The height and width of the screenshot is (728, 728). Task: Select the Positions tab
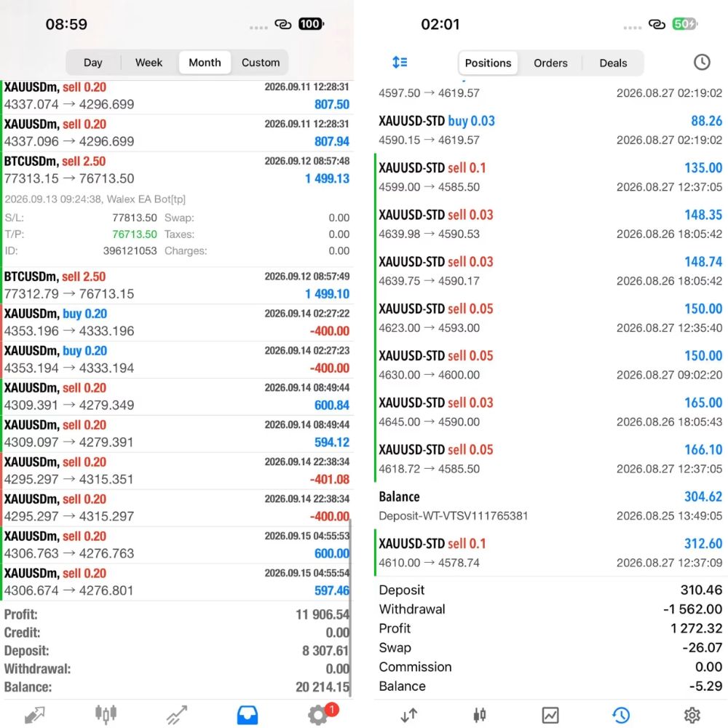(488, 63)
